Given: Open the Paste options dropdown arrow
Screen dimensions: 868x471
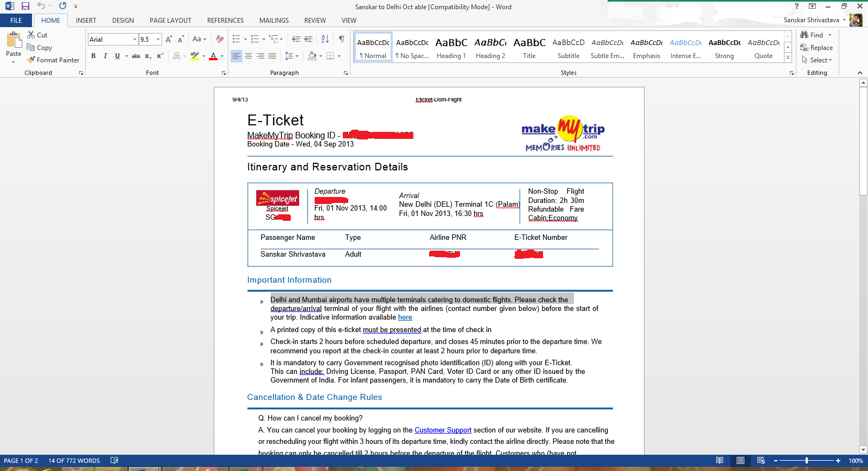Looking at the screenshot, I should [x=14, y=62].
